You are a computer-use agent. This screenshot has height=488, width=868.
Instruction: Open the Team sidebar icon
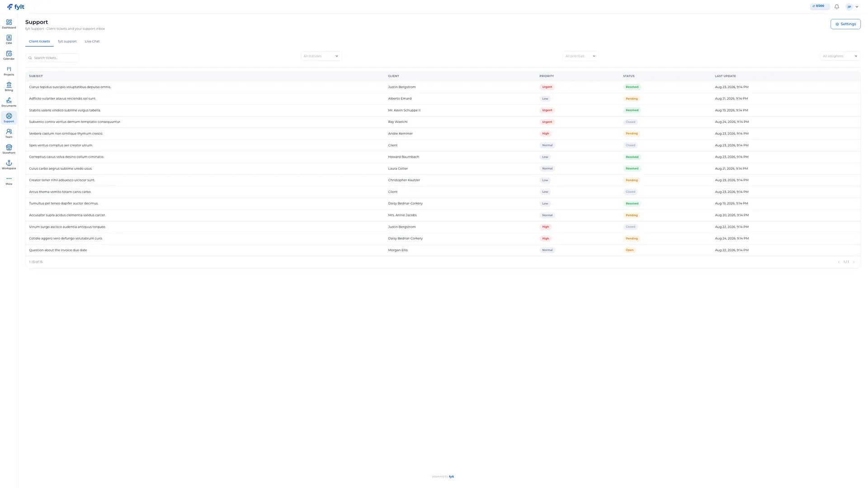[9, 133]
